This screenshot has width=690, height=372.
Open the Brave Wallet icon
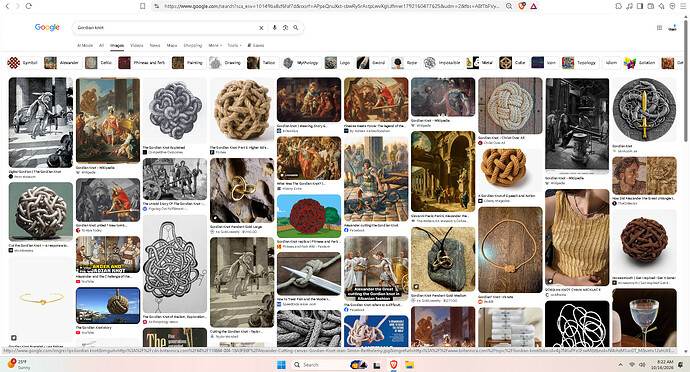[x=651, y=6]
